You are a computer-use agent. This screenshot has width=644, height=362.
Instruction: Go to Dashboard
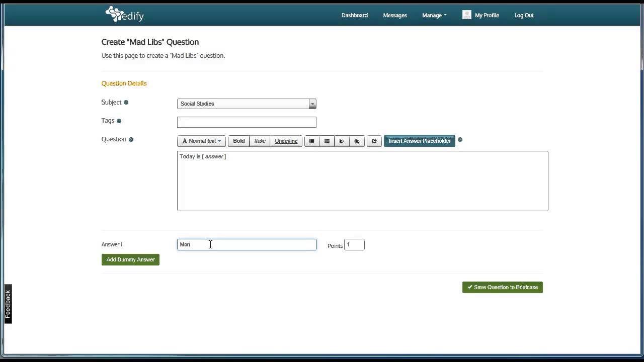[x=355, y=15]
